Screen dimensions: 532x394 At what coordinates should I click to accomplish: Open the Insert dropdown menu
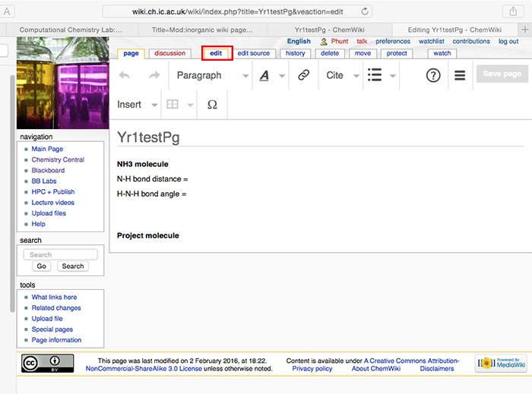pos(137,105)
